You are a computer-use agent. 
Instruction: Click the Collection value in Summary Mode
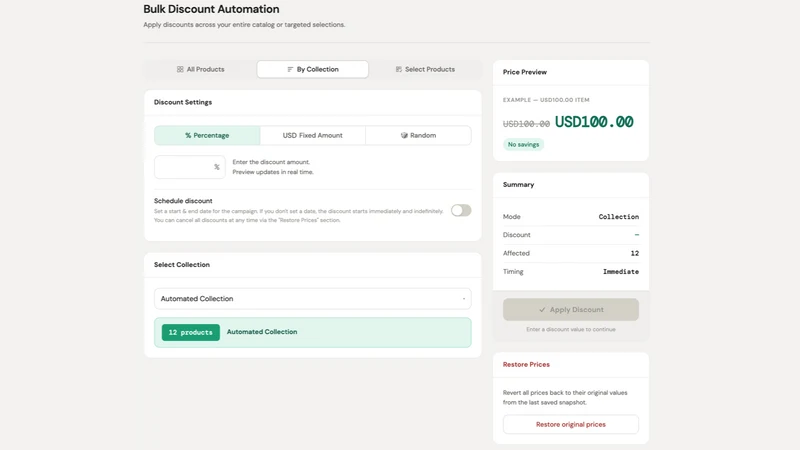click(x=618, y=217)
